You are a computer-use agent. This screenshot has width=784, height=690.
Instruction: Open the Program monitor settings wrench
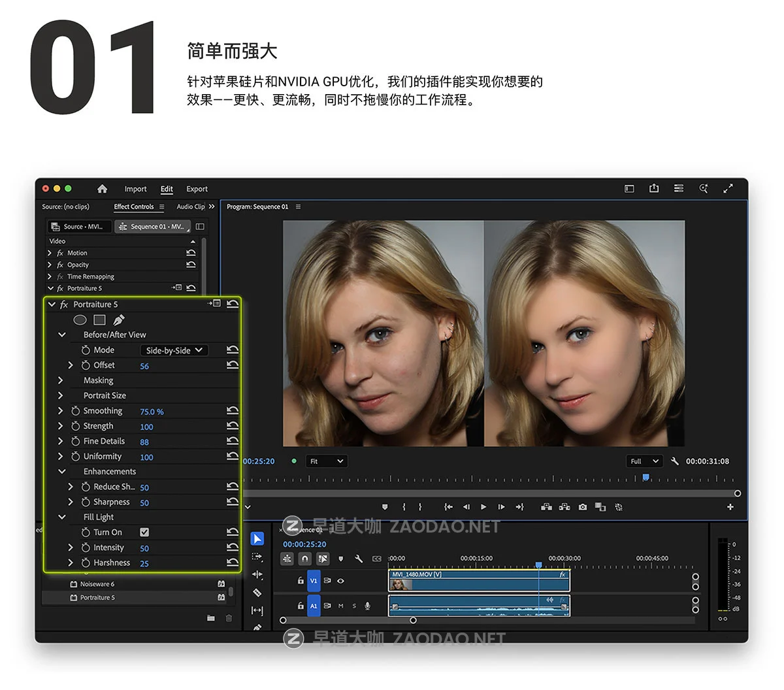675,461
